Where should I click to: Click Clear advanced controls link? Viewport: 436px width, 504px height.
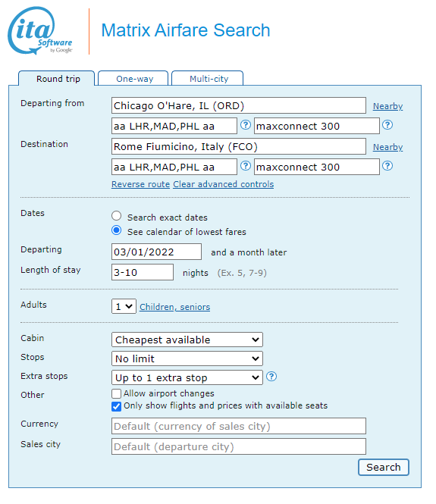point(224,184)
